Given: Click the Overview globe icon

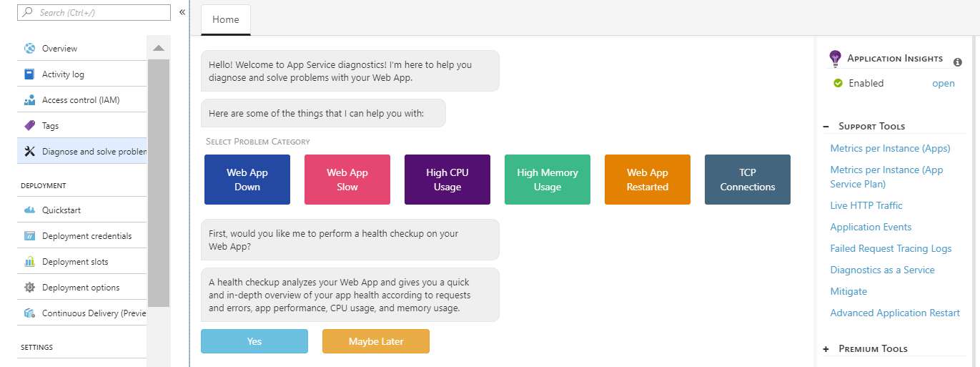Looking at the screenshot, I should pos(29,49).
